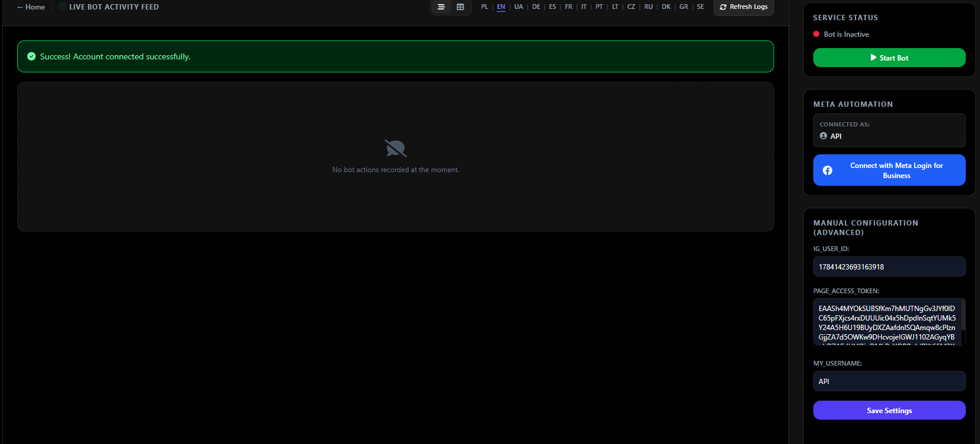Click the 'Bot is Inactive' status text

[x=847, y=34]
